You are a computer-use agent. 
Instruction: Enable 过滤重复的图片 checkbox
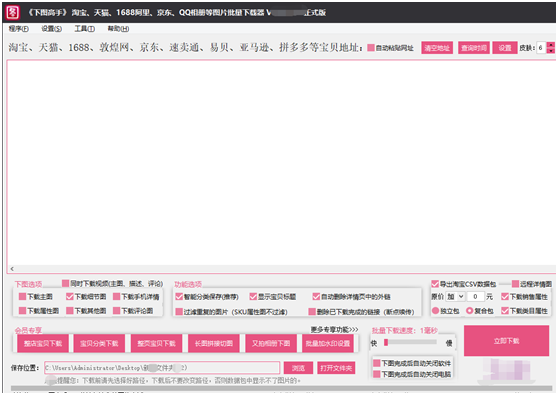pos(179,312)
